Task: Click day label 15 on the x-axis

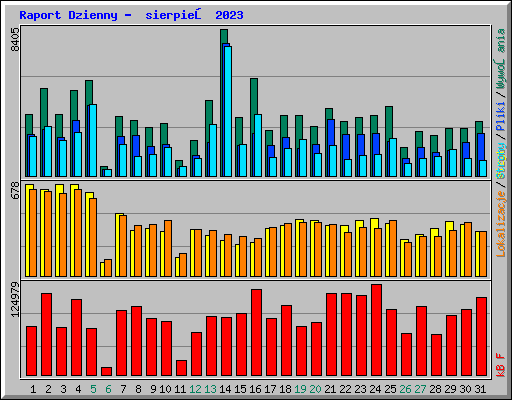Action: (240, 389)
